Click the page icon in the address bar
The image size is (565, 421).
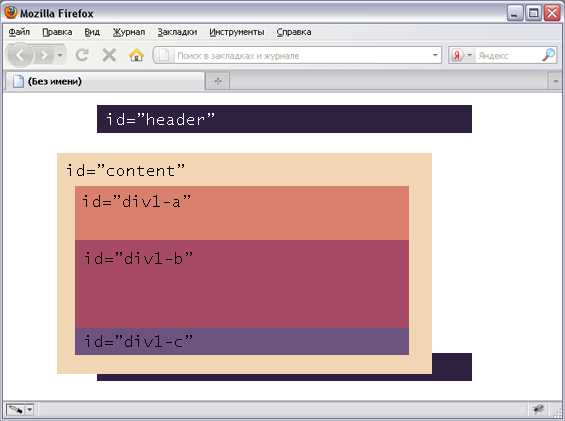[163, 56]
